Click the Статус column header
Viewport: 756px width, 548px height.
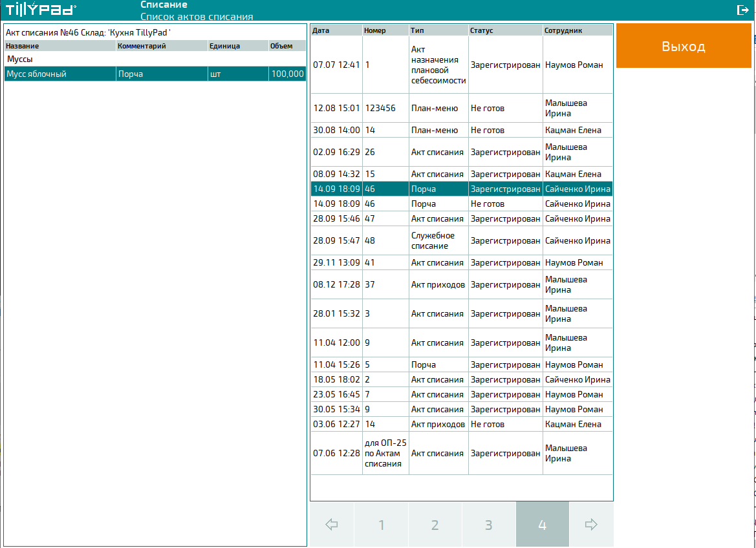pyautogui.click(x=505, y=30)
